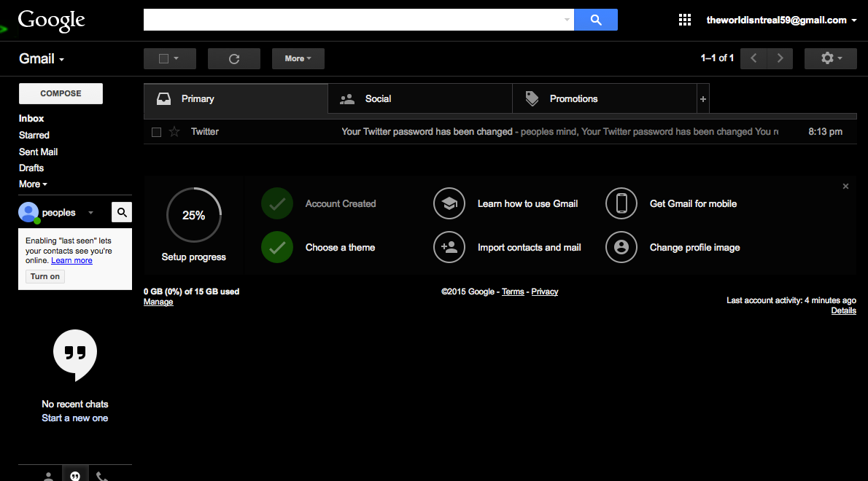Open the Learn more link

72,260
